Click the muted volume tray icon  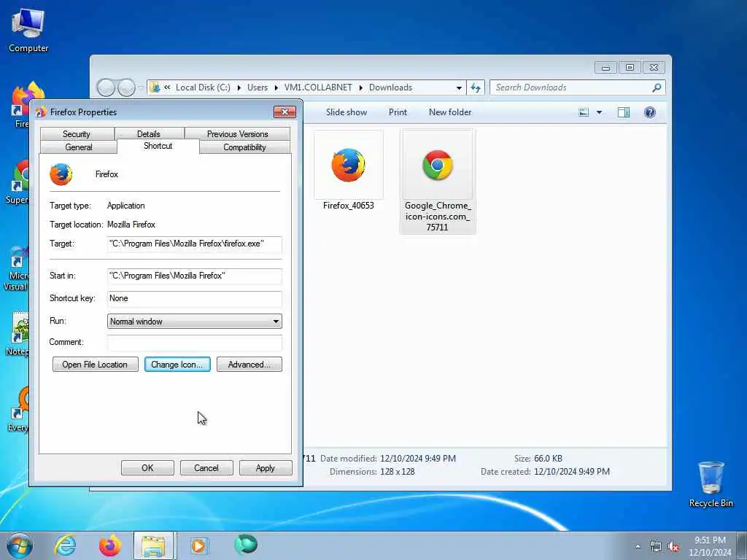(x=673, y=547)
